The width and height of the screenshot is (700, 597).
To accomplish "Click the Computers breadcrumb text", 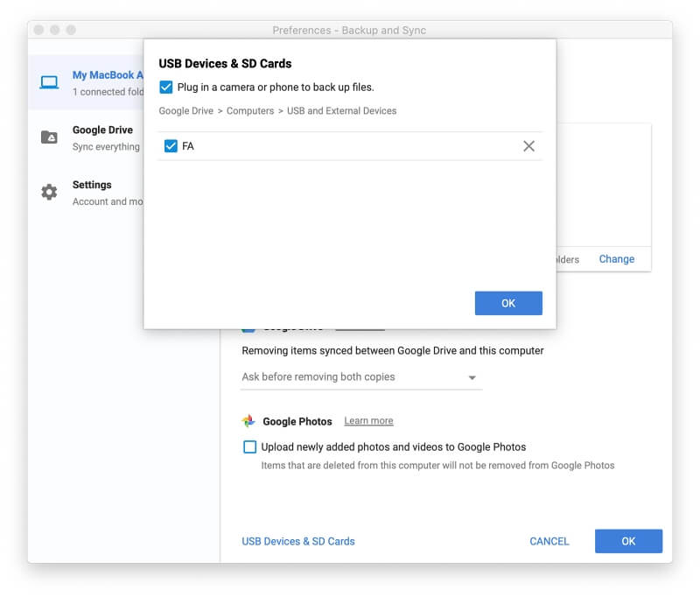I will [250, 111].
